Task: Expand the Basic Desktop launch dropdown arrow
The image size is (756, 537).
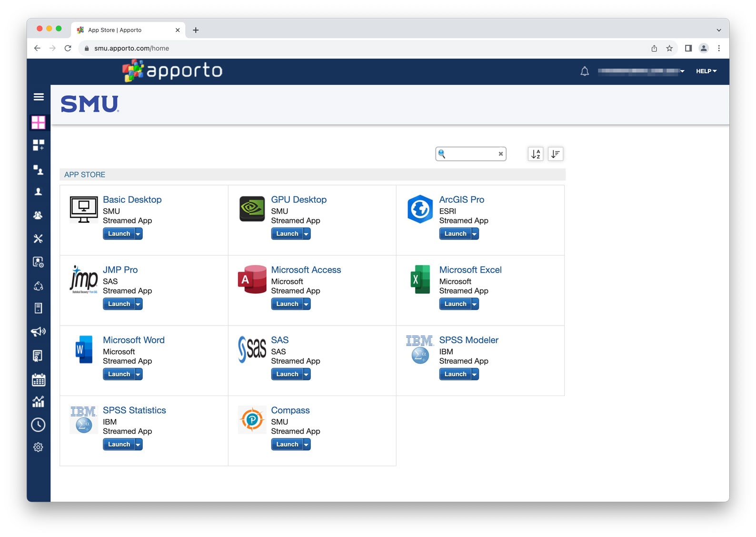Action: click(x=138, y=234)
